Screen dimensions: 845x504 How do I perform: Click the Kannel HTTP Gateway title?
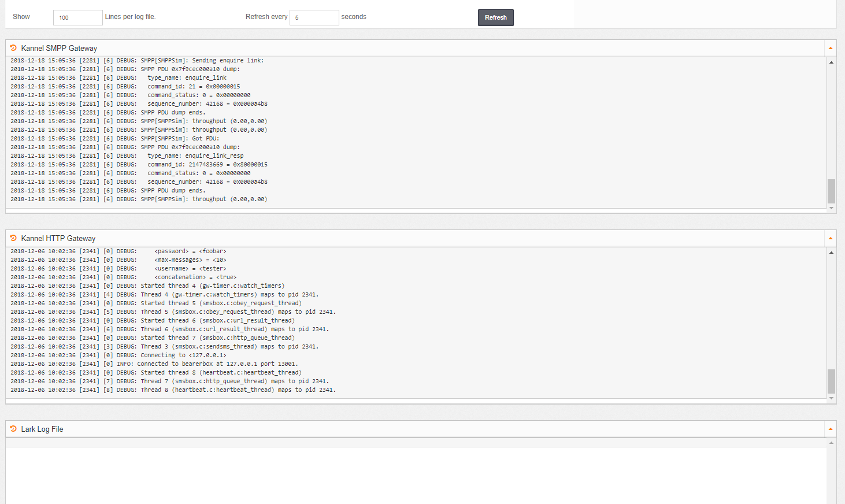click(x=58, y=239)
